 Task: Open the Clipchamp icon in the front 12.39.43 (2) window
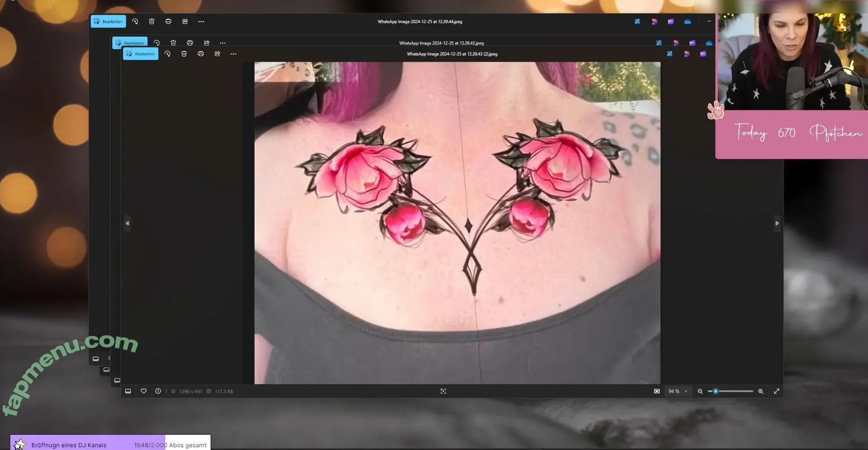point(687,54)
